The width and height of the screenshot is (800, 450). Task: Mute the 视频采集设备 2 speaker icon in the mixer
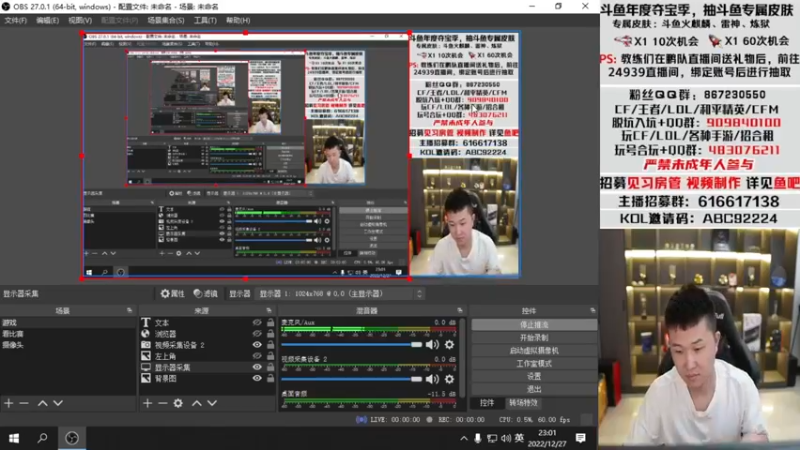coord(432,379)
